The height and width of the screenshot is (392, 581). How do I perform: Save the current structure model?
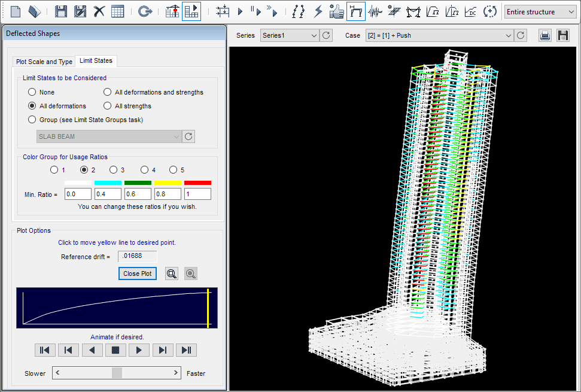tap(60, 11)
